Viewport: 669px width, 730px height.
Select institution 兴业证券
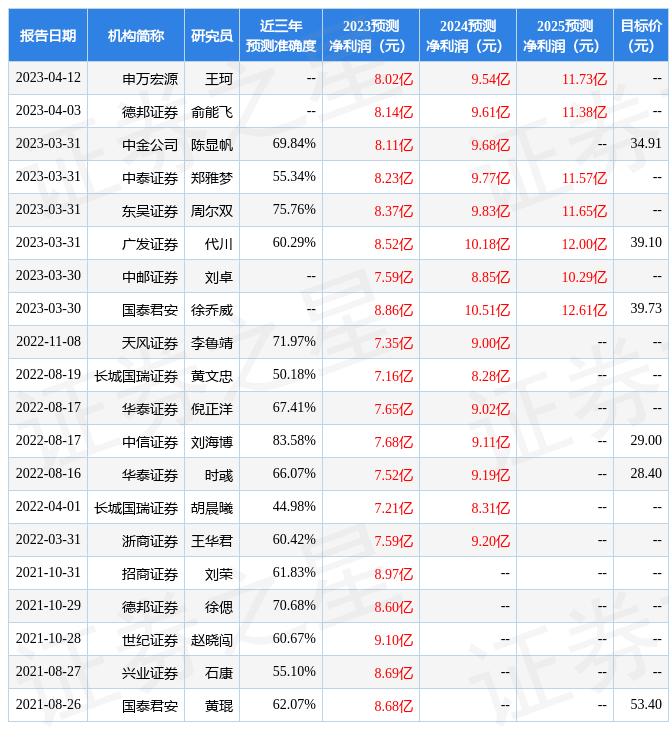tap(150, 674)
